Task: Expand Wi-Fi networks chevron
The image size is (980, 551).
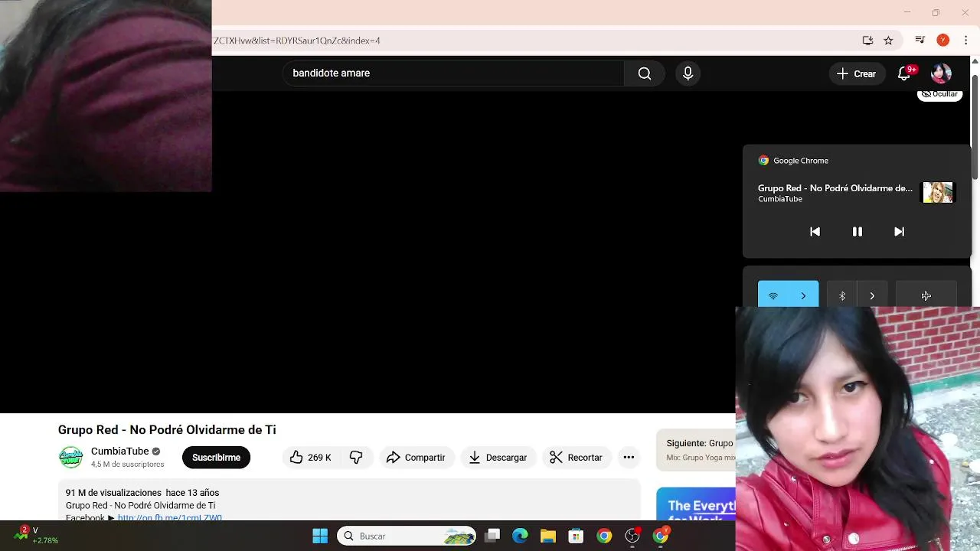Action: point(803,295)
